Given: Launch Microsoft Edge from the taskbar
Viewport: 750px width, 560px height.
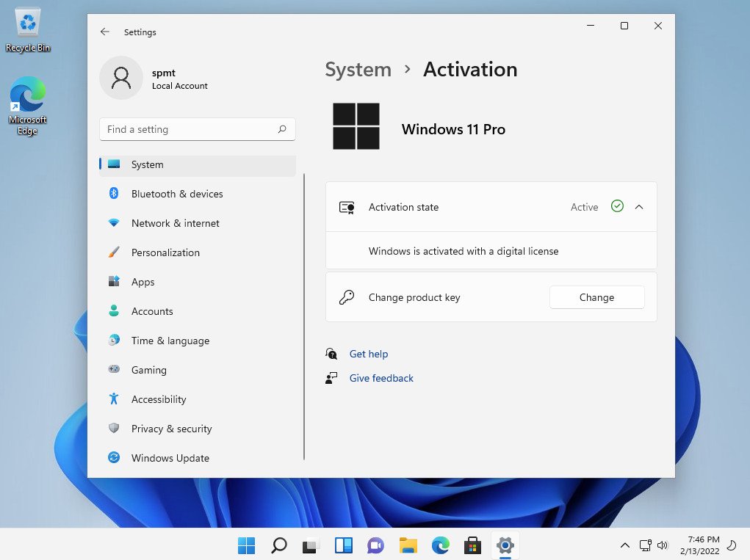Looking at the screenshot, I should click(440, 545).
